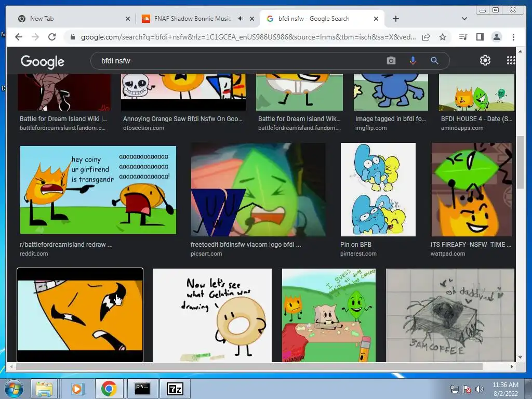This screenshot has width=532, height=399.
Task: Open the Google apps grid
Action: [511, 60]
